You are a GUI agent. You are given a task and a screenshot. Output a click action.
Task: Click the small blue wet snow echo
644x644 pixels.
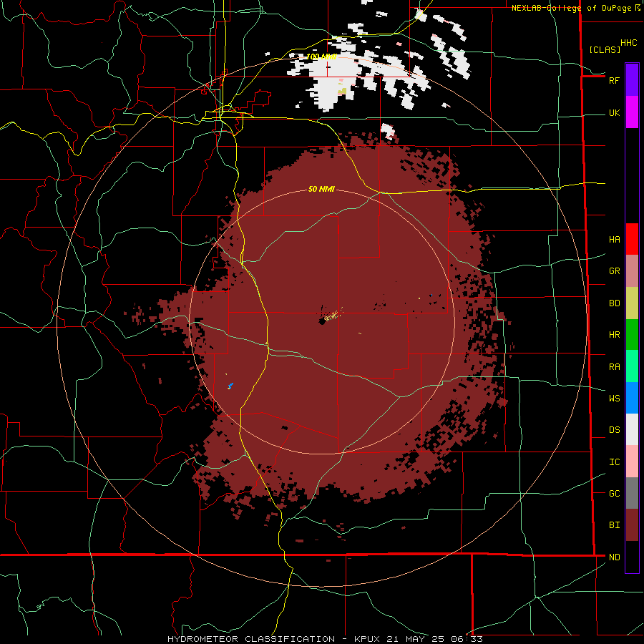coord(230,386)
